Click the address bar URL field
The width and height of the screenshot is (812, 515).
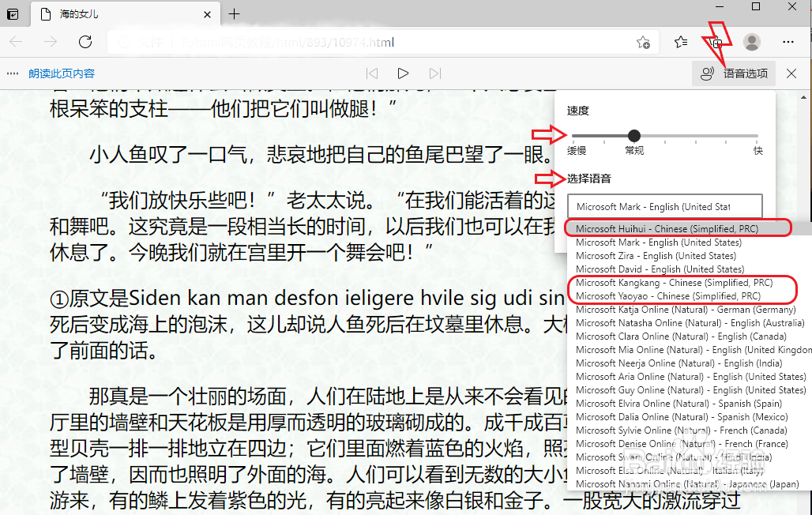tap(383, 42)
